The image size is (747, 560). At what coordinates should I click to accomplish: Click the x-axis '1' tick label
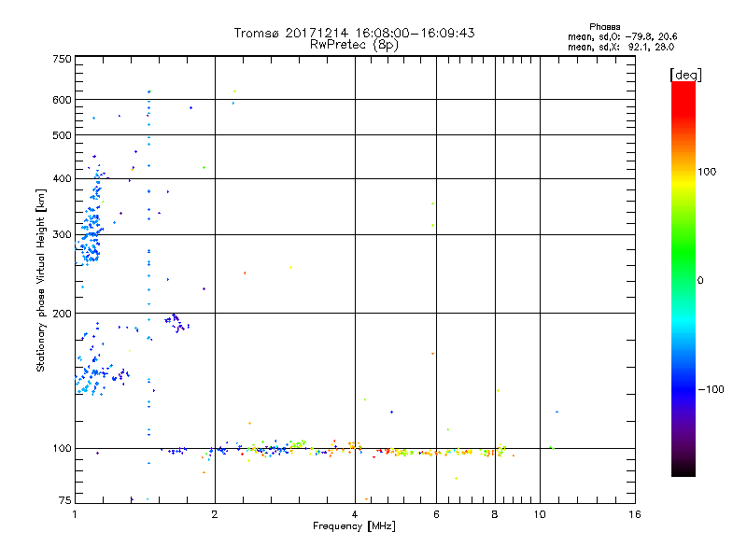coord(75,514)
